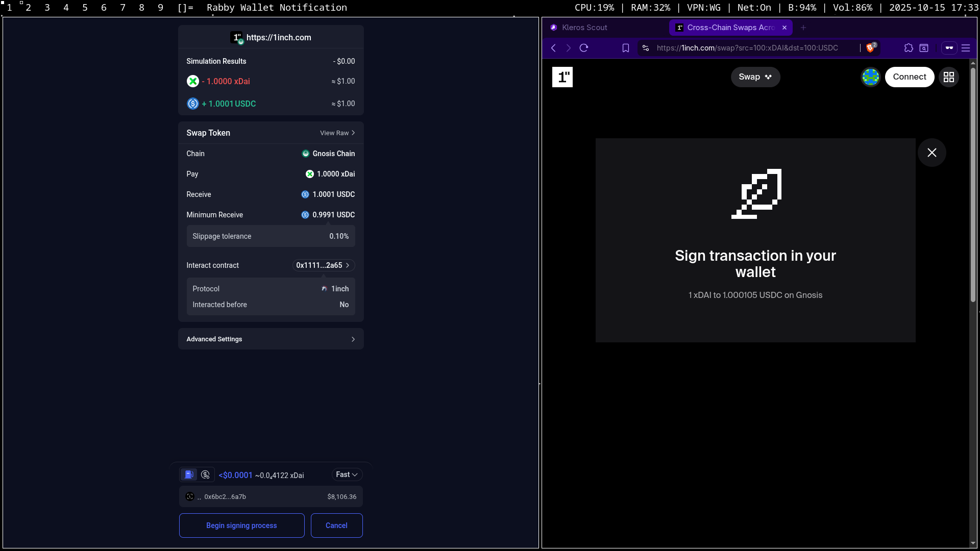The image size is (980, 551).
Task: Switch to the Kleros Scout tab
Action: [x=584, y=28]
